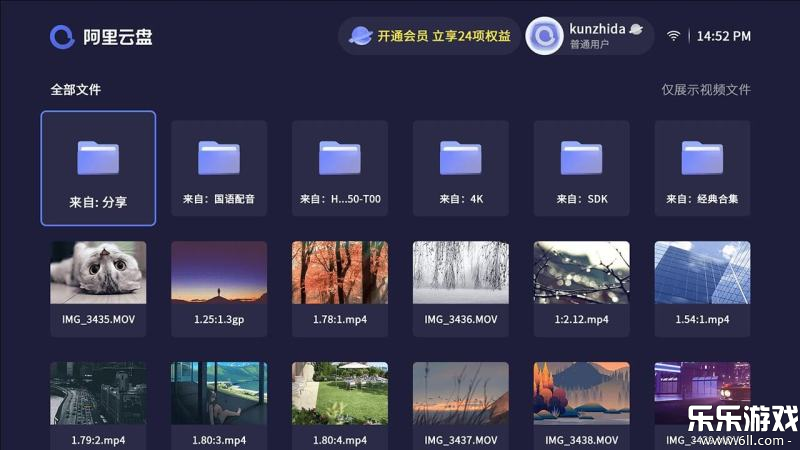Image resolution: width=800 pixels, height=450 pixels.
Task: Select the 全部文件 heading tab
Action: click(x=76, y=90)
